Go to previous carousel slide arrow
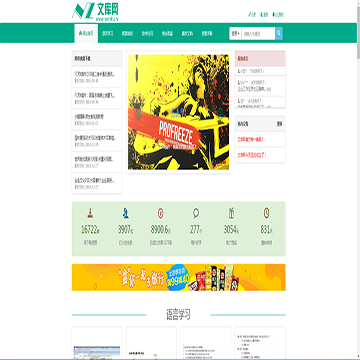 click(x=138, y=113)
